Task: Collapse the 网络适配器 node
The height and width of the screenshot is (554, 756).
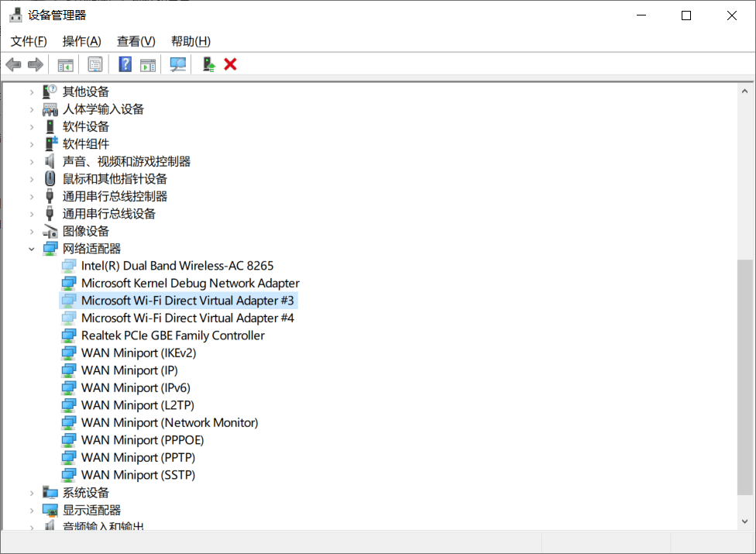Action: [31, 249]
